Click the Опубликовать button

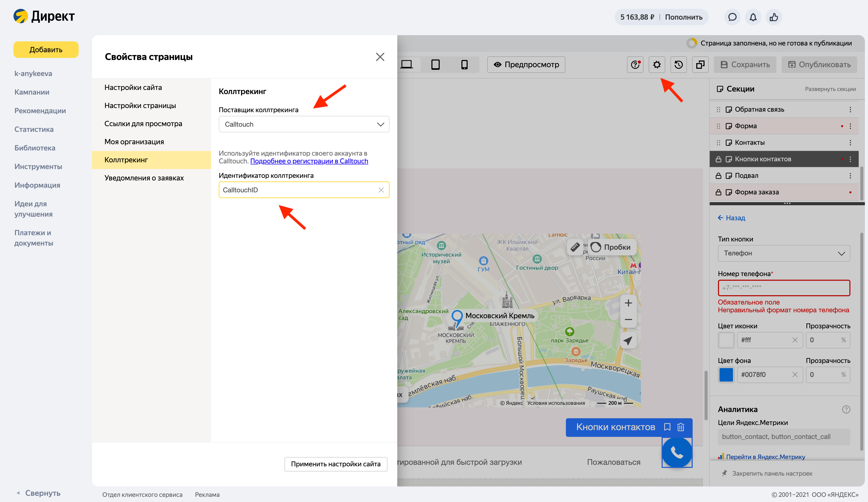pos(819,64)
